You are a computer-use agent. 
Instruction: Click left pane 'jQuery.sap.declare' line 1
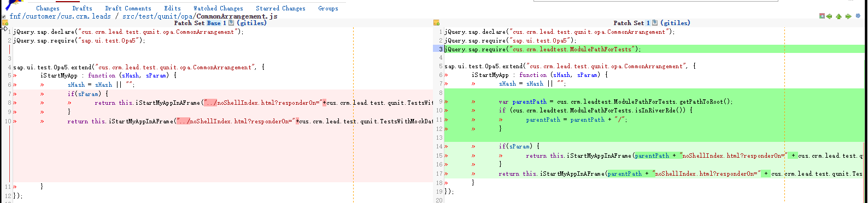pos(128,32)
